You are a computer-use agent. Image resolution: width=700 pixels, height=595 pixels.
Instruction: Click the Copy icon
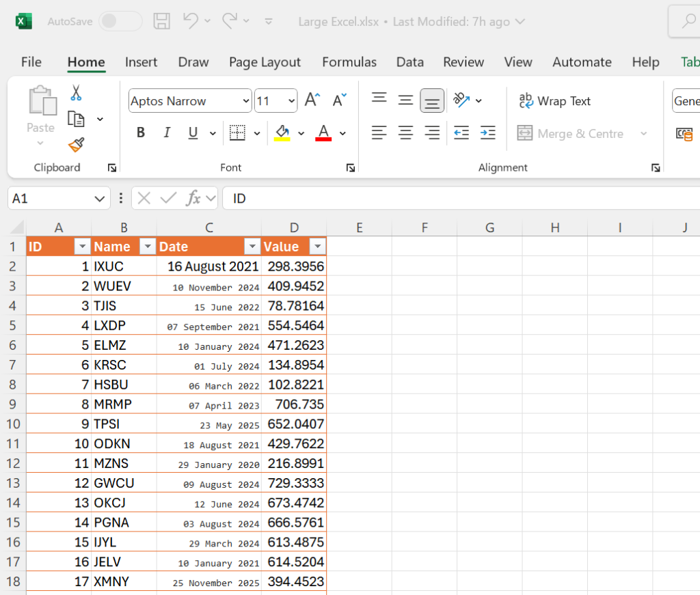pos(76,119)
